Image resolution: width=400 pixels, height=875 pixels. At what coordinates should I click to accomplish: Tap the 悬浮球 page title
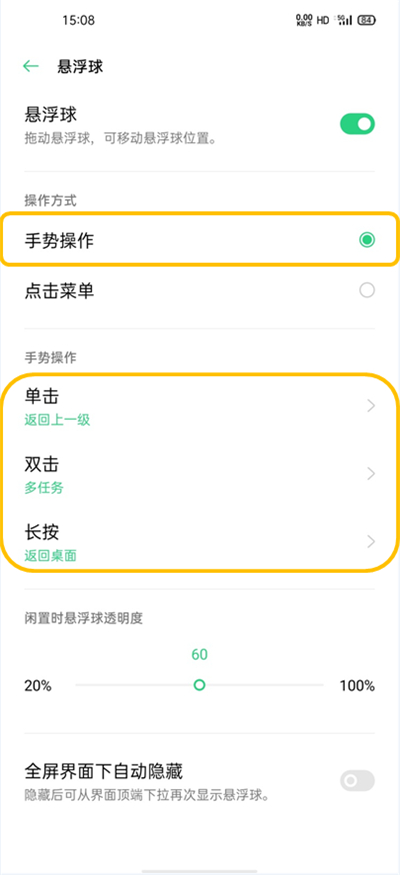pos(80,66)
